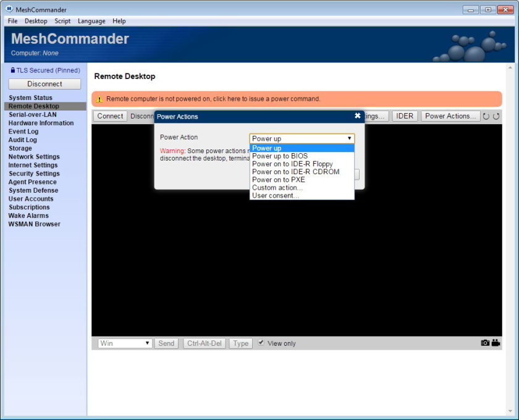Open the Win key selector dropdown
The image size is (519, 420).
123,343
